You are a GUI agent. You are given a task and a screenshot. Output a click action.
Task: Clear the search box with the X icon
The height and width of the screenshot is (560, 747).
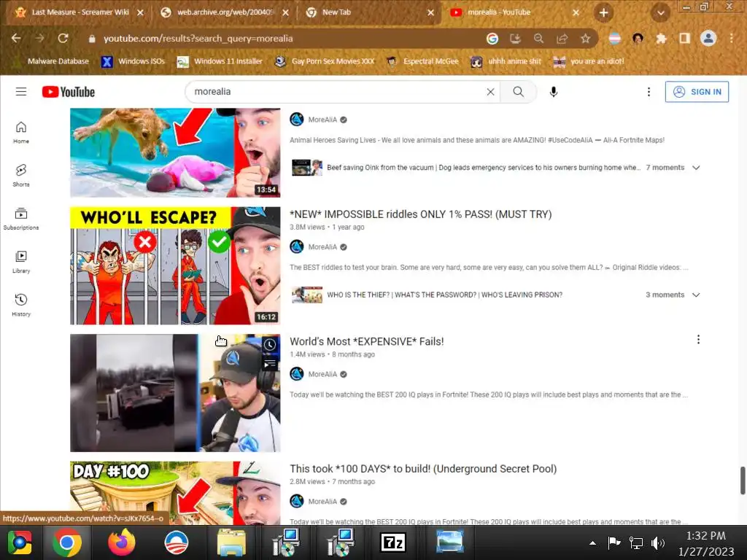pos(490,92)
